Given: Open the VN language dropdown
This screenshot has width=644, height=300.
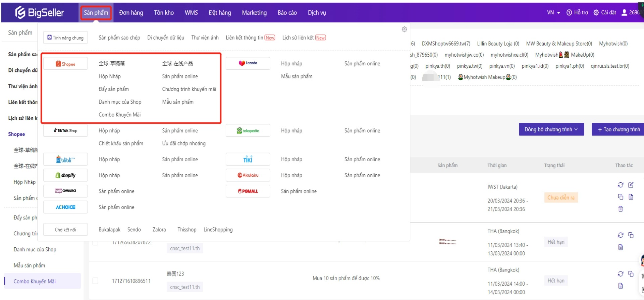Looking at the screenshot, I should (x=553, y=12).
